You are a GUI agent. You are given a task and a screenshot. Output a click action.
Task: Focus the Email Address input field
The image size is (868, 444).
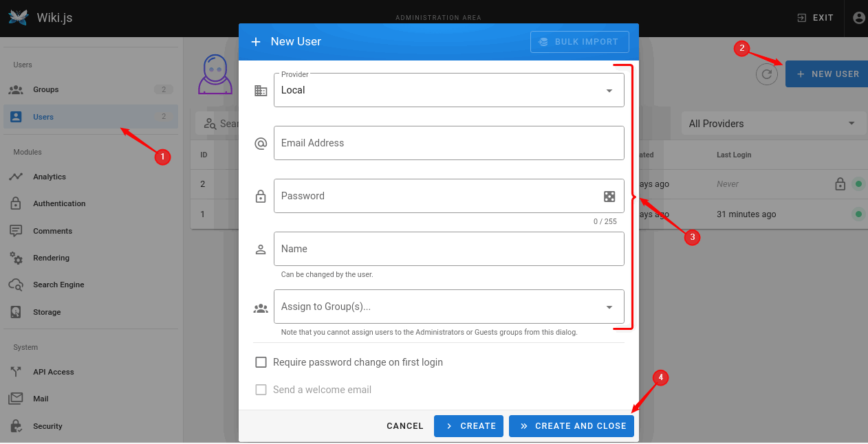[448, 143]
